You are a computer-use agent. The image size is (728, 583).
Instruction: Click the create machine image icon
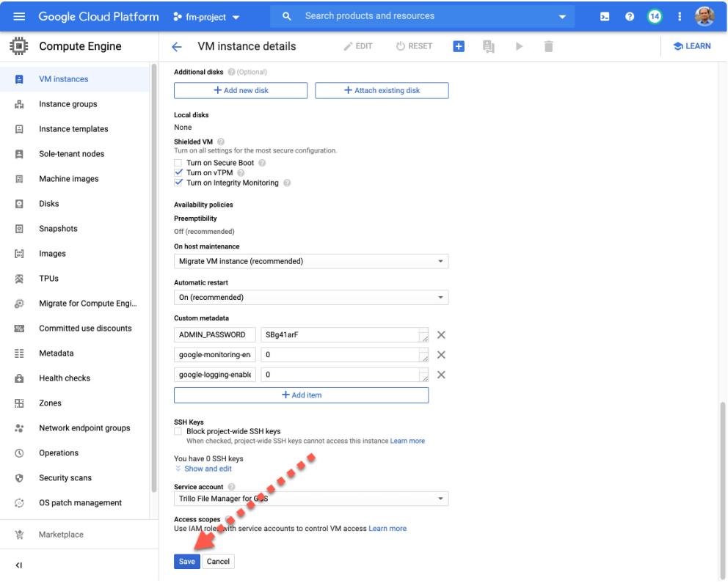489,46
